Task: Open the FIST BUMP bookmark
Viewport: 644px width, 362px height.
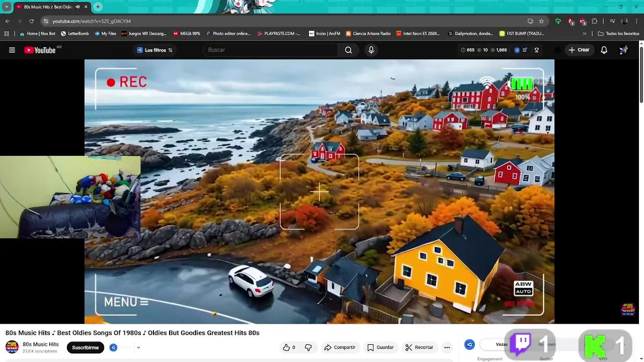Action: pyautogui.click(x=522, y=34)
